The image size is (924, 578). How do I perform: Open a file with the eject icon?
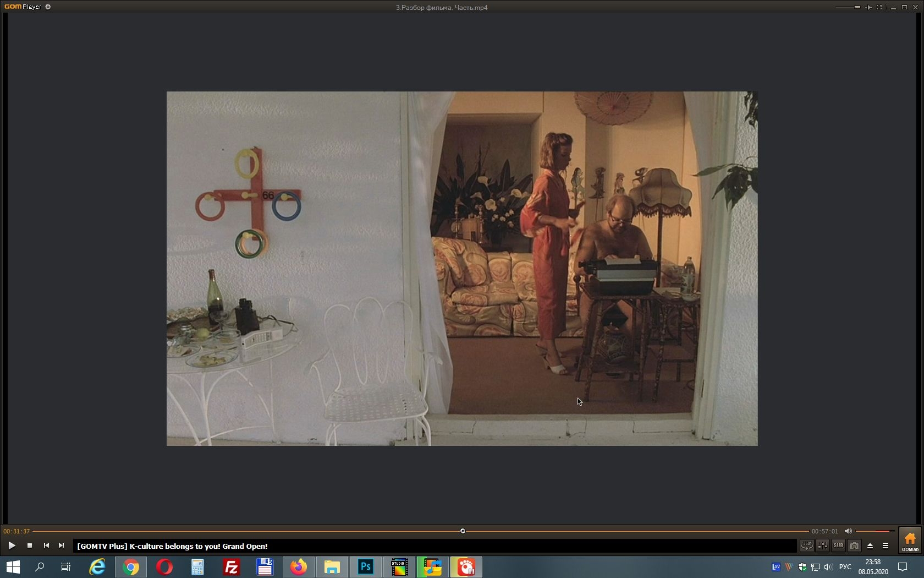[x=870, y=546]
